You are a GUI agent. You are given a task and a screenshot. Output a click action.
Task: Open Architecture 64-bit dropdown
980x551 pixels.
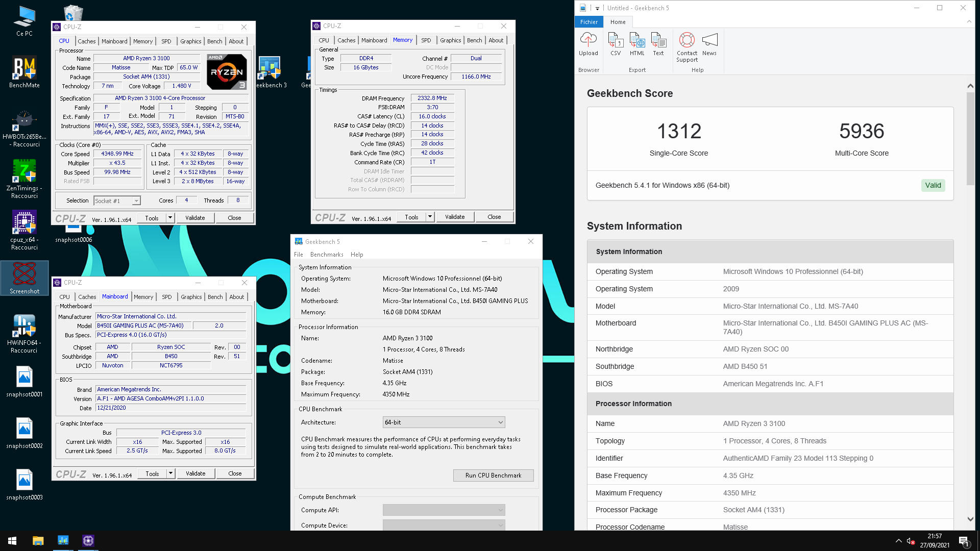pos(444,422)
